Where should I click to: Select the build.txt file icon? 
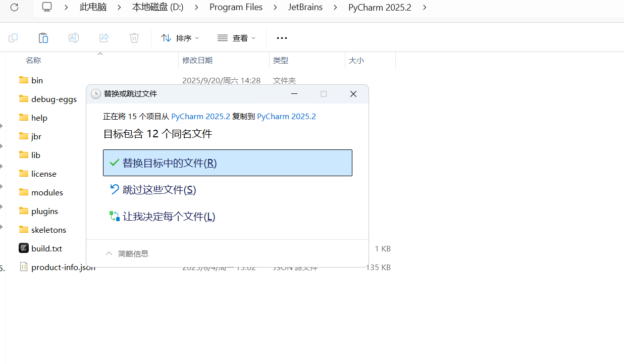click(x=24, y=248)
